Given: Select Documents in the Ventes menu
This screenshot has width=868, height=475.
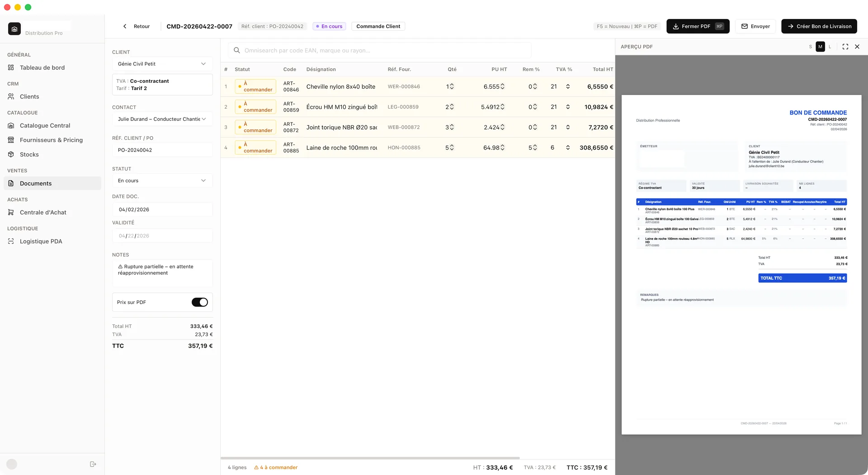Looking at the screenshot, I should (35, 183).
